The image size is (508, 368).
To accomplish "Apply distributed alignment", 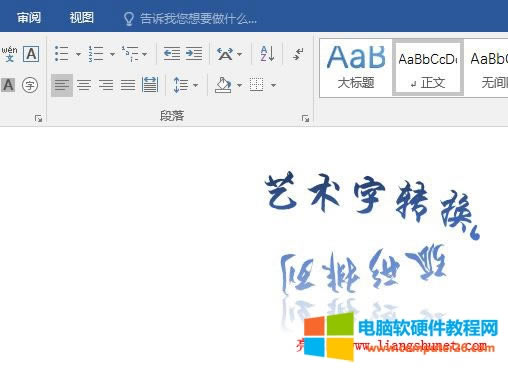I will coord(150,85).
